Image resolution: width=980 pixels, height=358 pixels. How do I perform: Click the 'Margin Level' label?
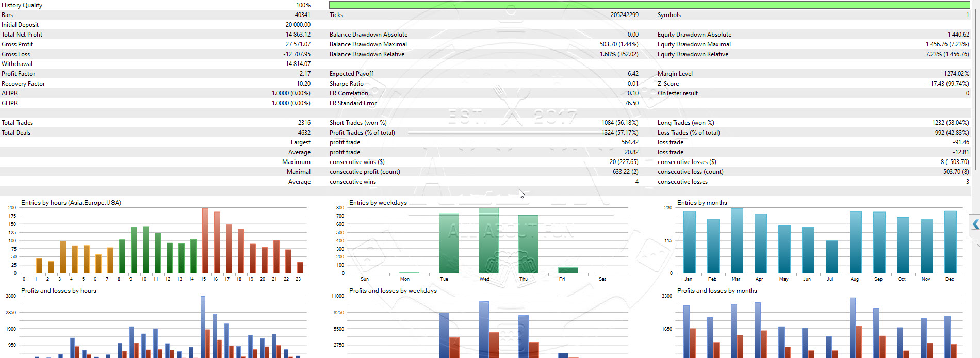675,74
